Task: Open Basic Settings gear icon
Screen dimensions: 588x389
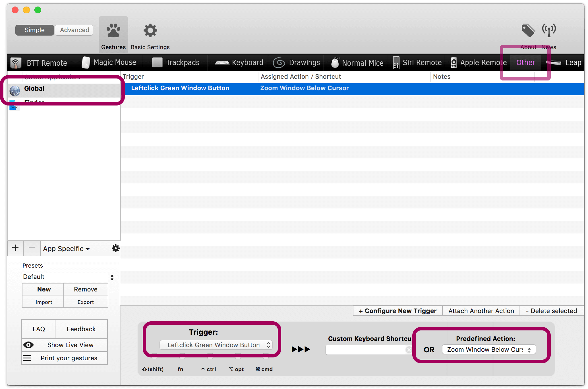Action: [150, 30]
